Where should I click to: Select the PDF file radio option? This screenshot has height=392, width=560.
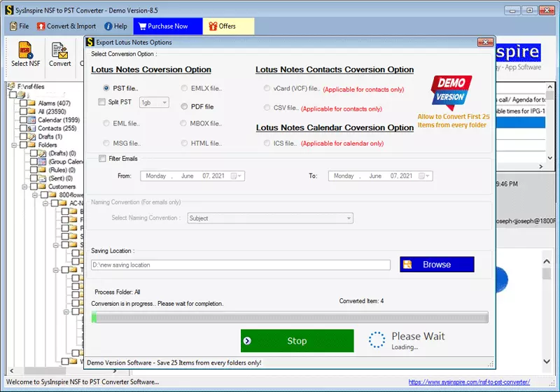tap(184, 106)
